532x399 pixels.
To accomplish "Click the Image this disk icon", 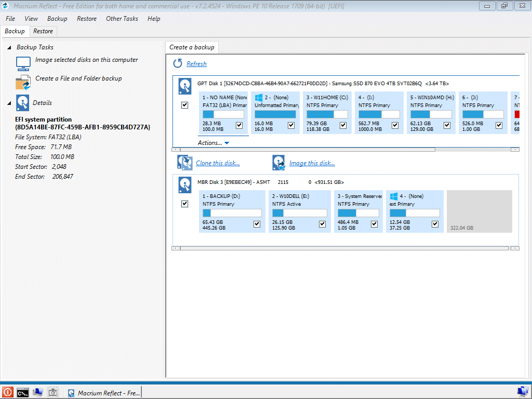I will point(278,163).
